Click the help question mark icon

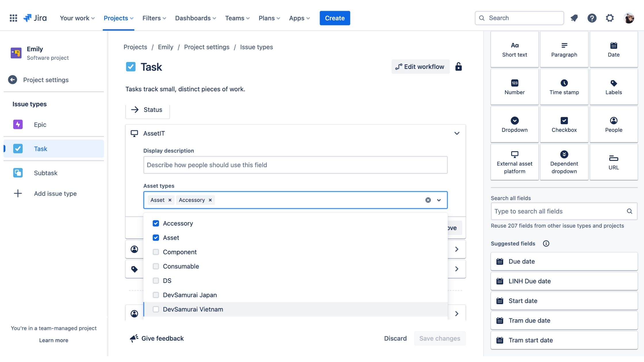coord(592,18)
